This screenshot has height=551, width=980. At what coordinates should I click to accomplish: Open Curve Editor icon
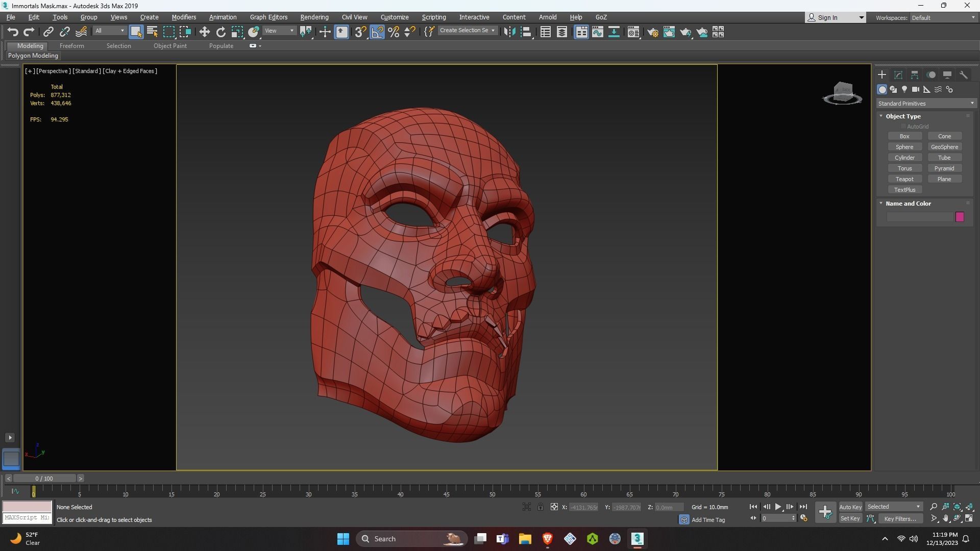tap(598, 32)
